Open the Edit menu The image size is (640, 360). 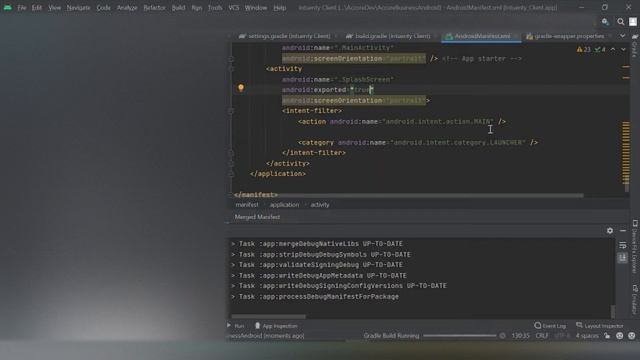37,8
